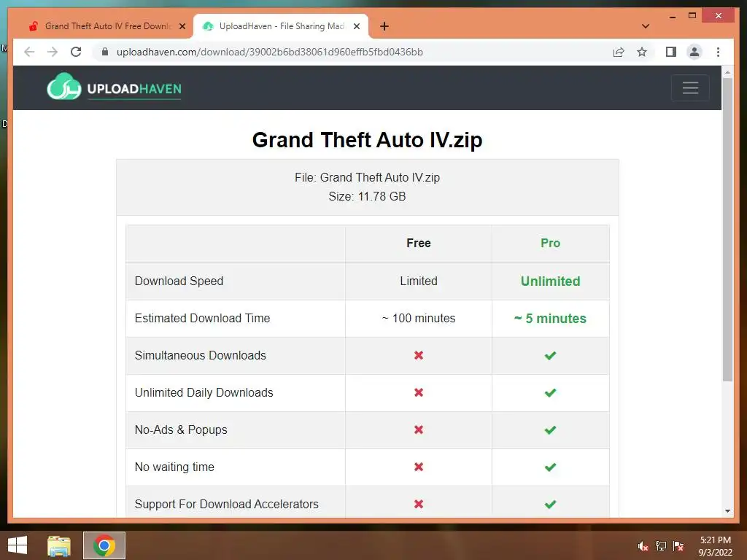
Task: Open the hamburger navigation menu
Action: (690, 87)
